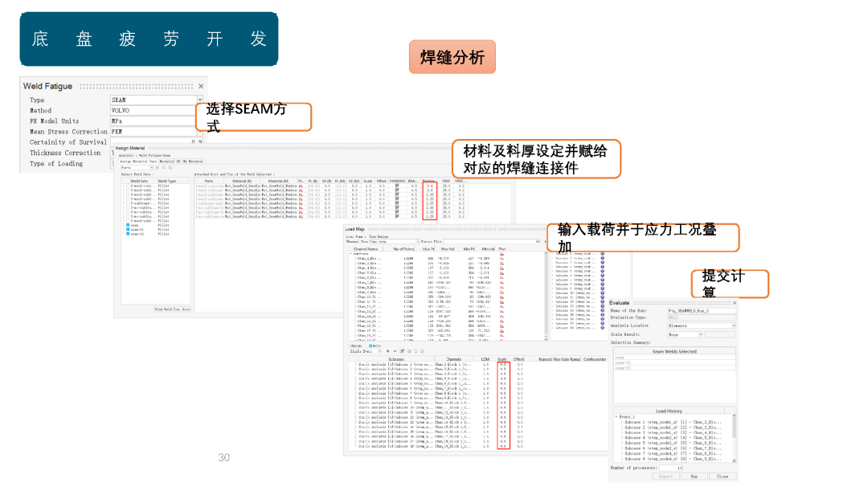This screenshot has width=868, height=491.
Task: Switch to Material DB tab
Action: pos(170,162)
